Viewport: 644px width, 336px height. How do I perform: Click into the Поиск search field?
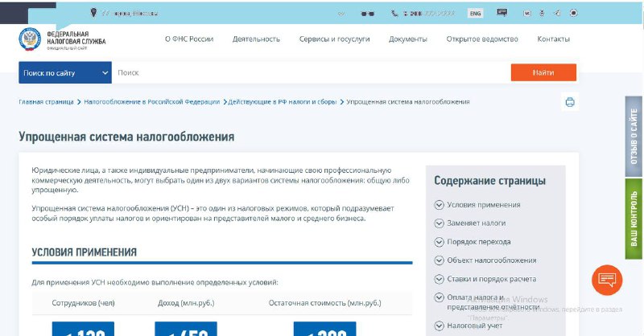[310, 73]
